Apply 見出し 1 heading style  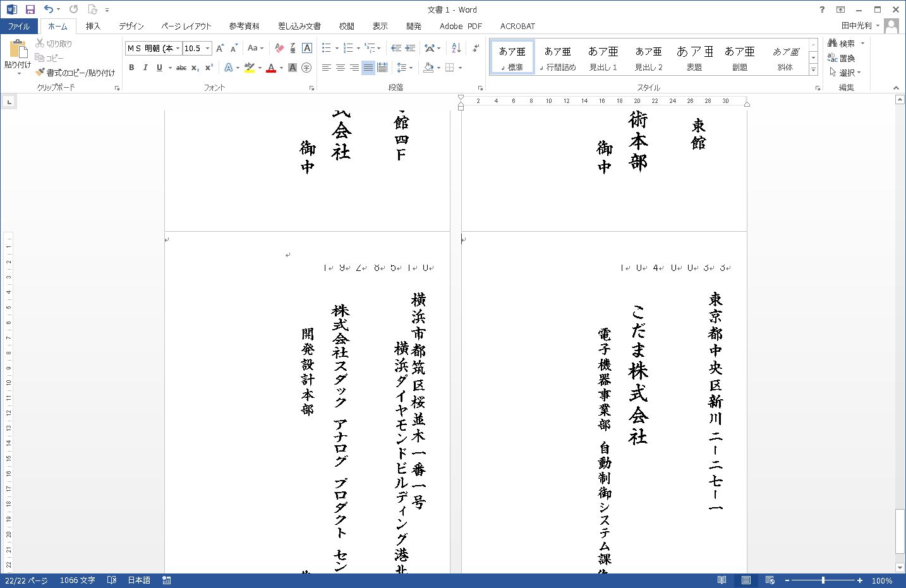(603, 57)
